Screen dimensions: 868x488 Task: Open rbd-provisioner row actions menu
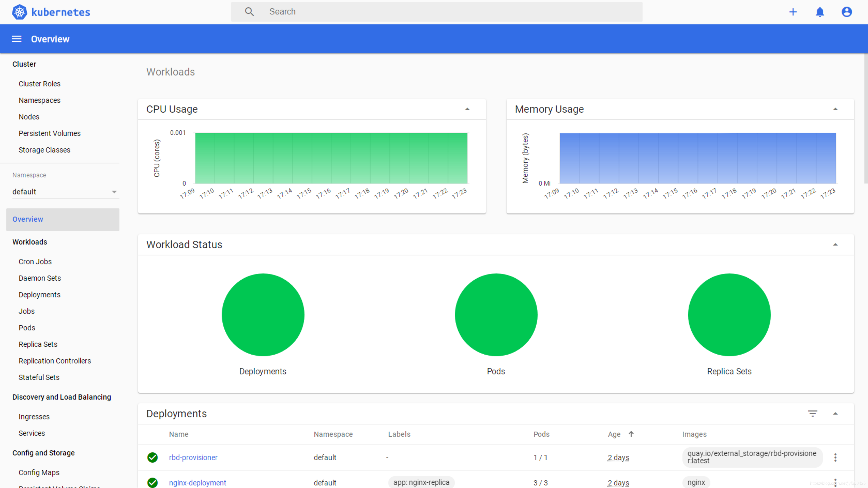(x=835, y=457)
